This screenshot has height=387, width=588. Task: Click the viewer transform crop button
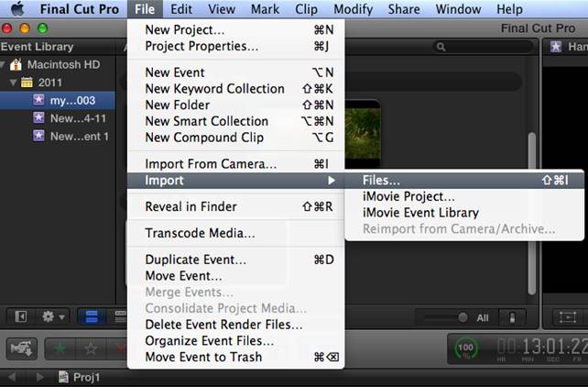coord(568,317)
